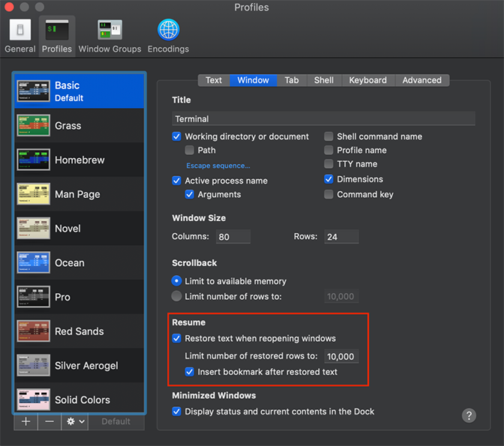Disable Restore text when reopening windows
The height and width of the screenshot is (446, 504).
click(177, 339)
